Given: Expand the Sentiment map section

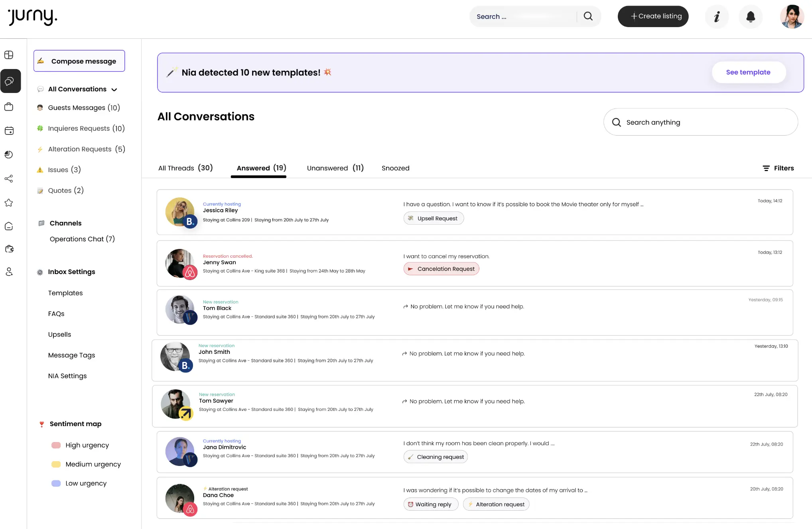Looking at the screenshot, I should point(75,424).
